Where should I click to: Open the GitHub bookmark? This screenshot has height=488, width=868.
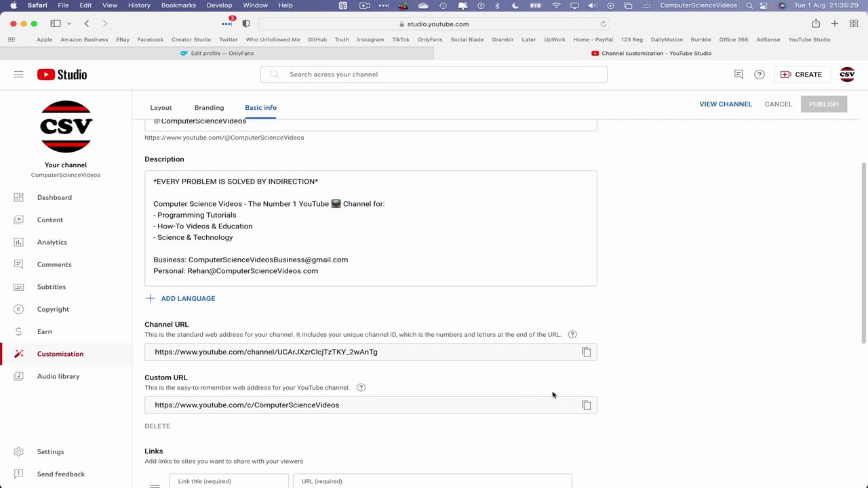pyautogui.click(x=317, y=39)
